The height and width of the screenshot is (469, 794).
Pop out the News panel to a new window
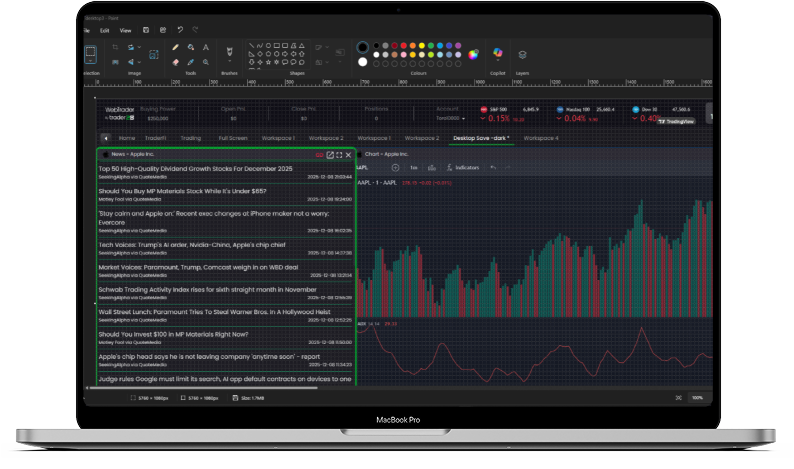330,155
